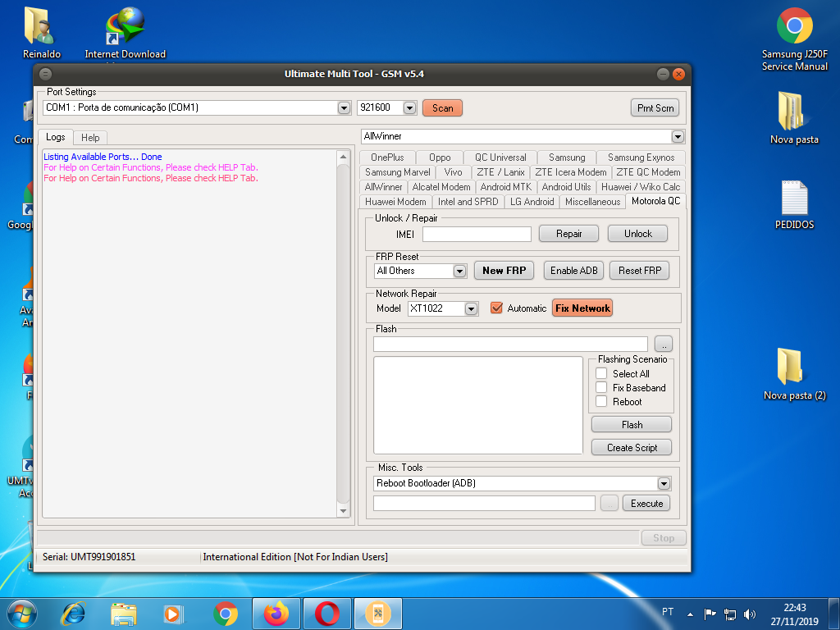
Task: Launch Internet Explorer from the taskbar
Action: [x=73, y=614]
